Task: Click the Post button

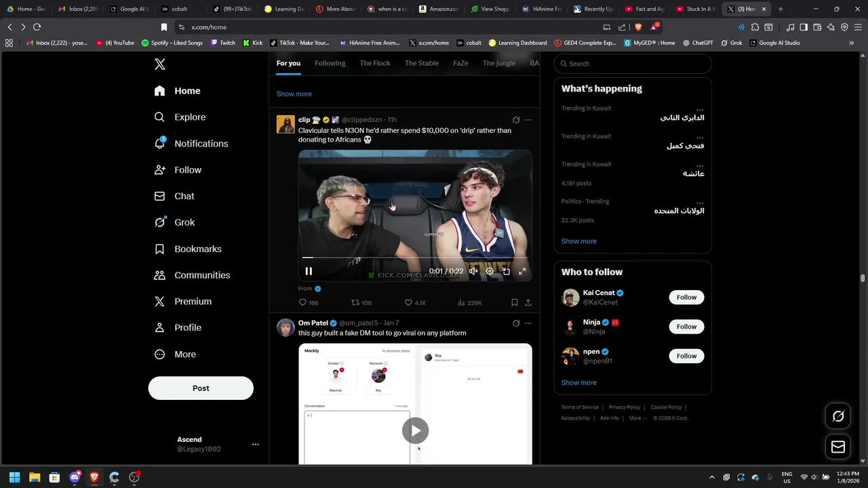Action: click(x=201, y=388)
